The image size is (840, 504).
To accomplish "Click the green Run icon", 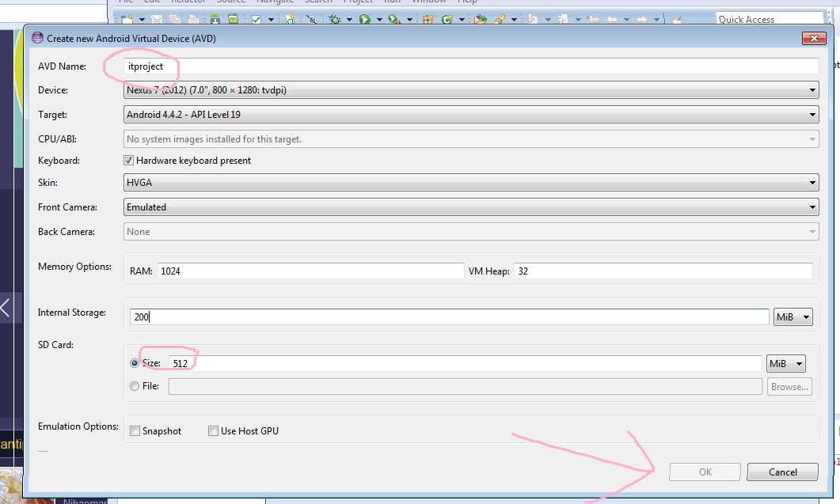I will coord(365,19).
